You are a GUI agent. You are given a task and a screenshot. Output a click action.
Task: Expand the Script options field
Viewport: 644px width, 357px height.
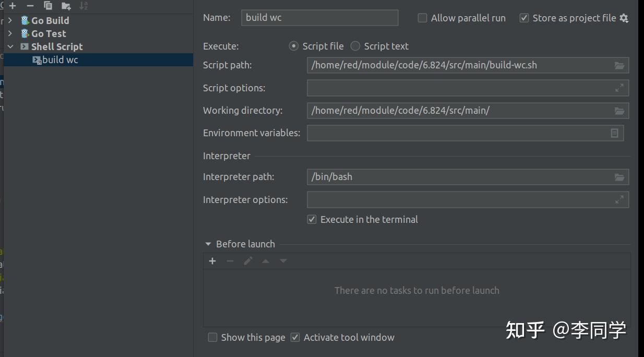(619, 88)
